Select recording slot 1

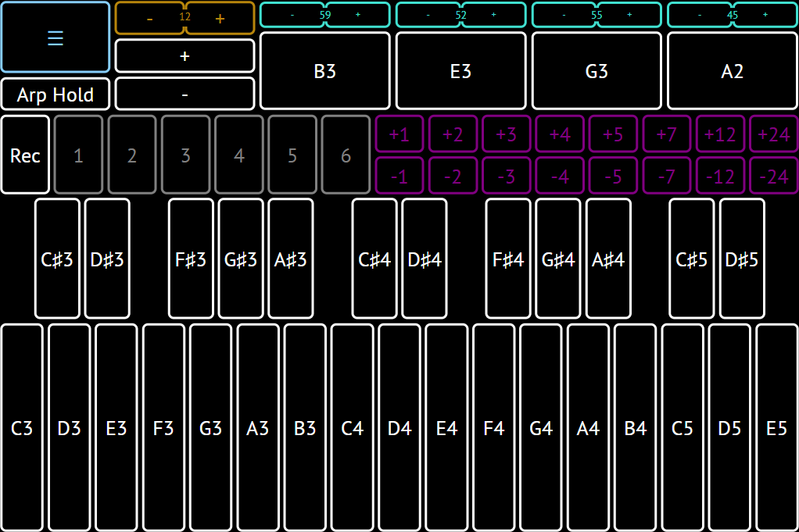[78, 155]
